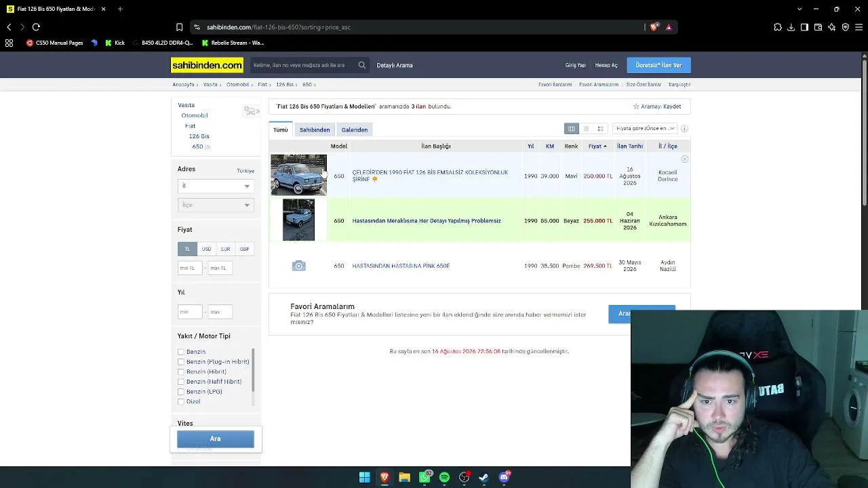
Task: Click the vehicle category icon in the sidebar
Action: pyautogui.click(x=251, y=111)
